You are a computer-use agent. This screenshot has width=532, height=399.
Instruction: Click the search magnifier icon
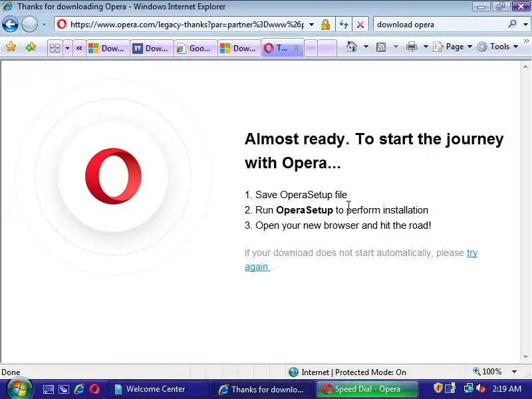tap(512, 24)
